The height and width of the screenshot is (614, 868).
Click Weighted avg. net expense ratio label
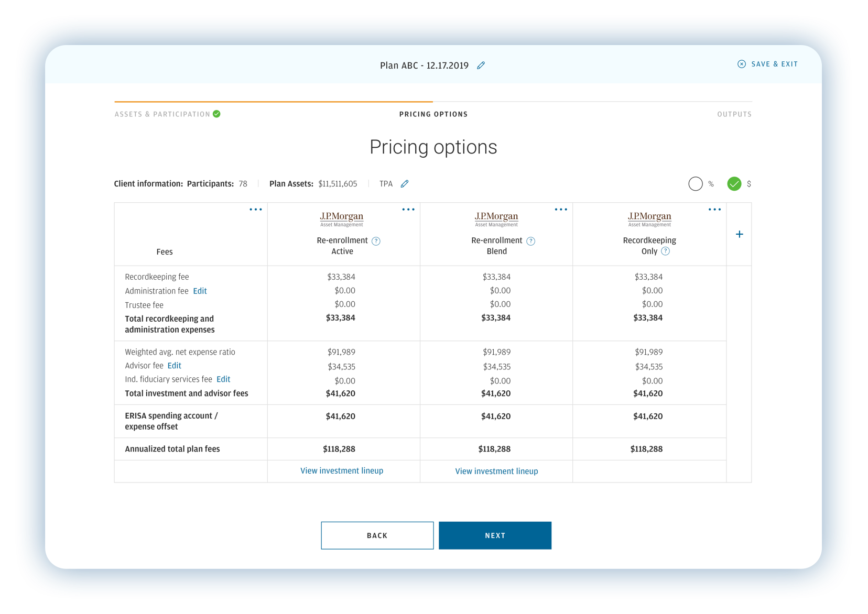pyautogui.click(x=180, y=352)
